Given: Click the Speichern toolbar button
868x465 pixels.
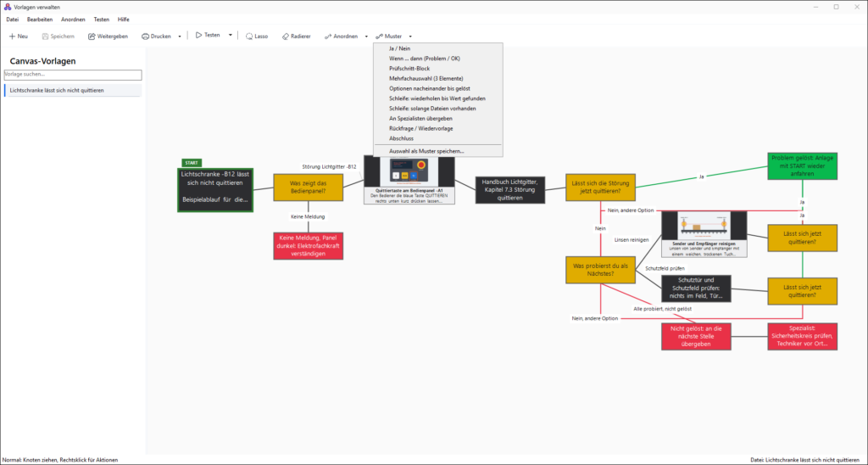Looking at the screenshot, I should [x=58, y=36].
